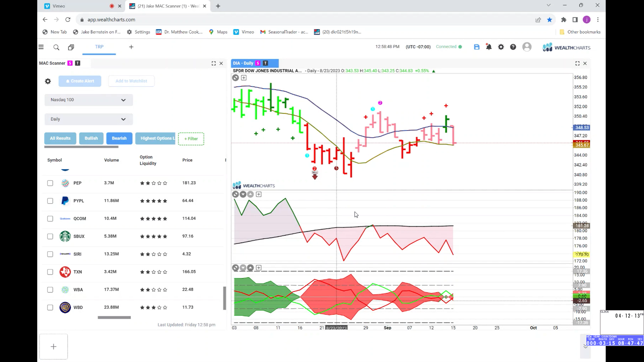The image size is (644, 362).
Task: Add indicator to the main price pane
Action: [x=244, y=78]
